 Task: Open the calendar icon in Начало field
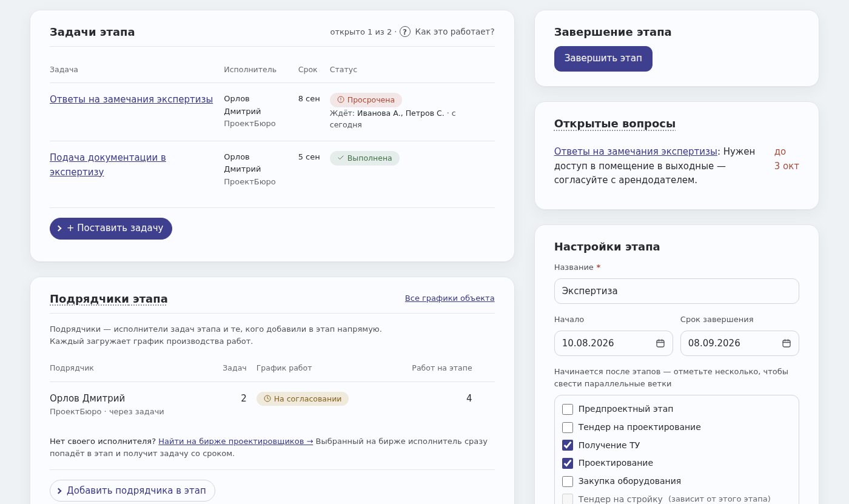coord(660,343)
